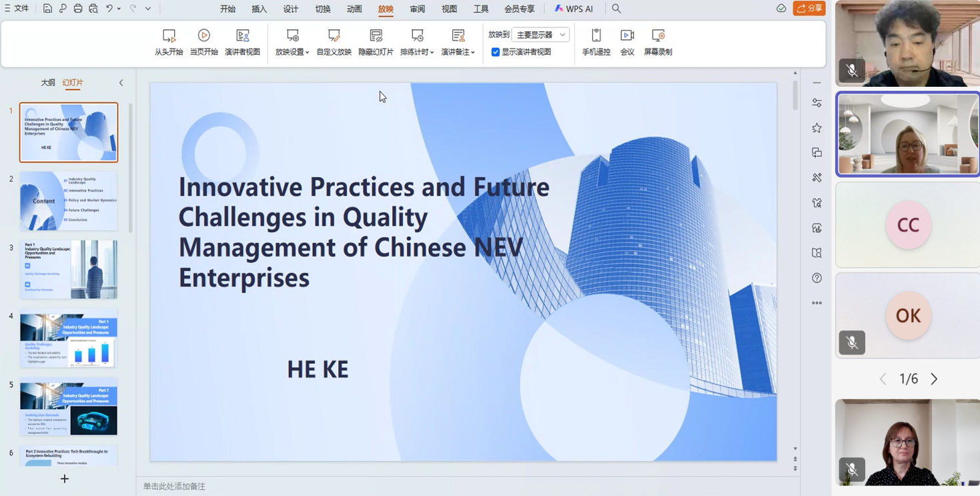Viewport: 980px width, 496px height.
Task: Select slide 2 Content thumbnail
Action: coord(69,201)
